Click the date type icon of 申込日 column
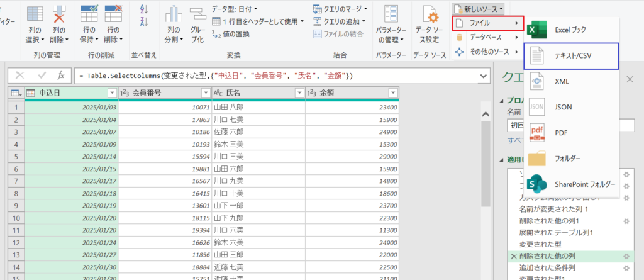Image resolution: width=644 pixels, height=280 pixels. 31,93
